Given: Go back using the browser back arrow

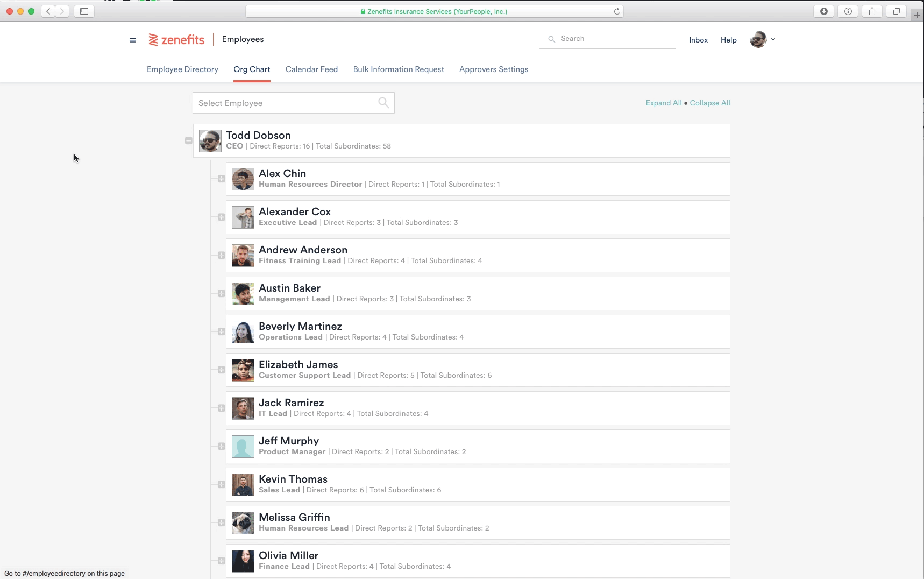Looking at the screenshot, I should click(48, 11).
